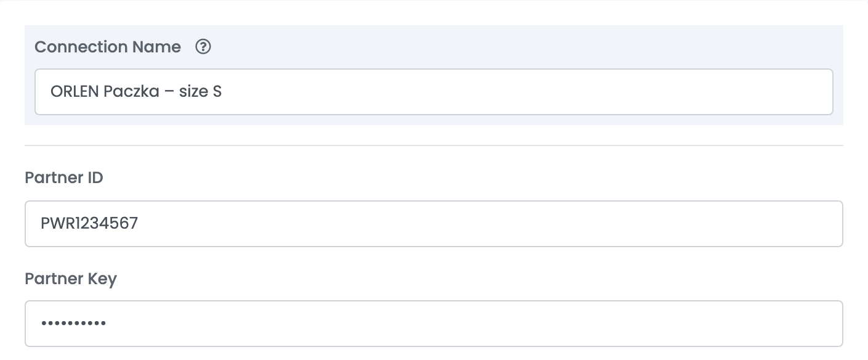Click the Connection Name label
This screenshot has height=360, width=868.
tap(108, 47)
